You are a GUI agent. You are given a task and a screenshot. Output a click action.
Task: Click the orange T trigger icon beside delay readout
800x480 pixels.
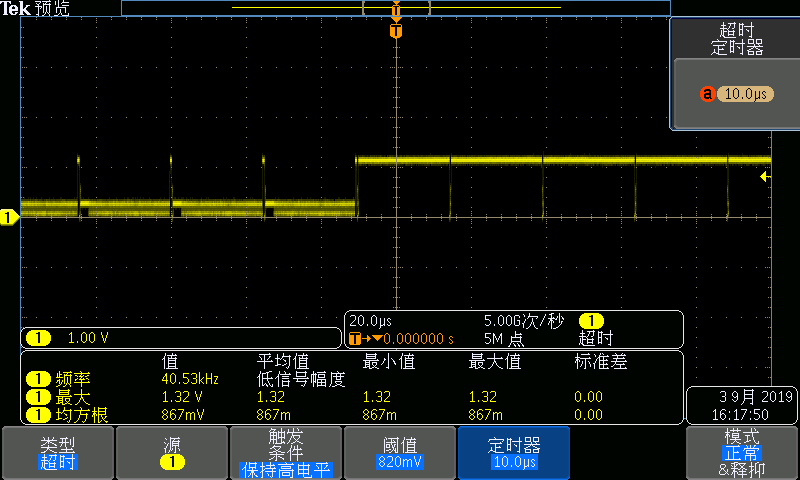point(355,339)
